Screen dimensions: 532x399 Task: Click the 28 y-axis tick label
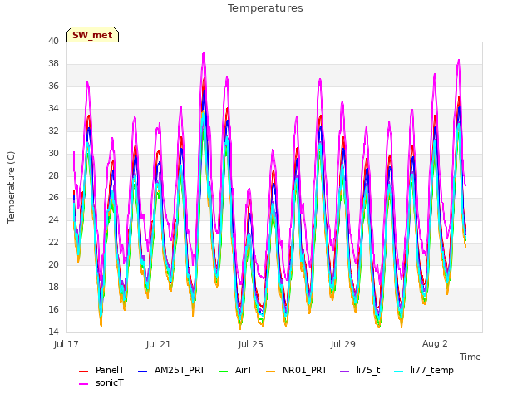53,175
